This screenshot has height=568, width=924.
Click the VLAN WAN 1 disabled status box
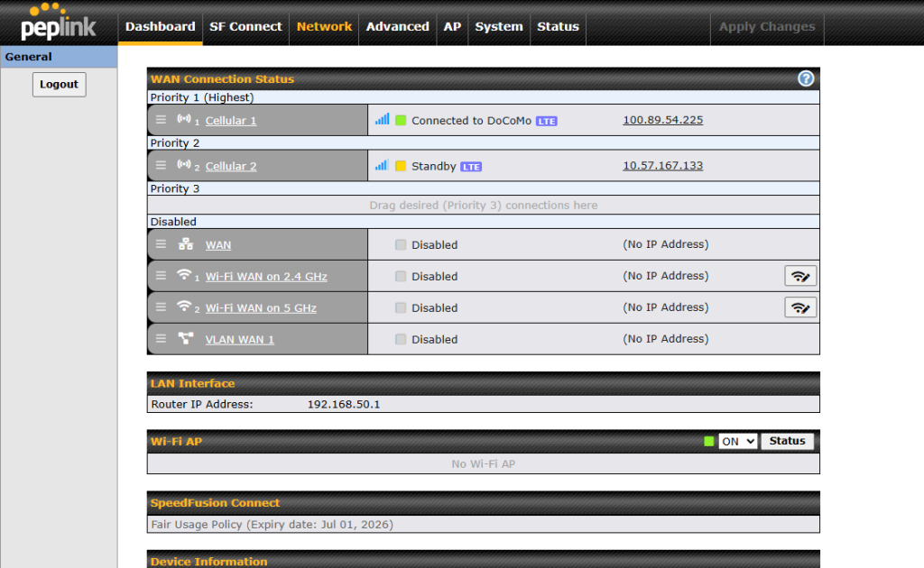coord(401,339)
